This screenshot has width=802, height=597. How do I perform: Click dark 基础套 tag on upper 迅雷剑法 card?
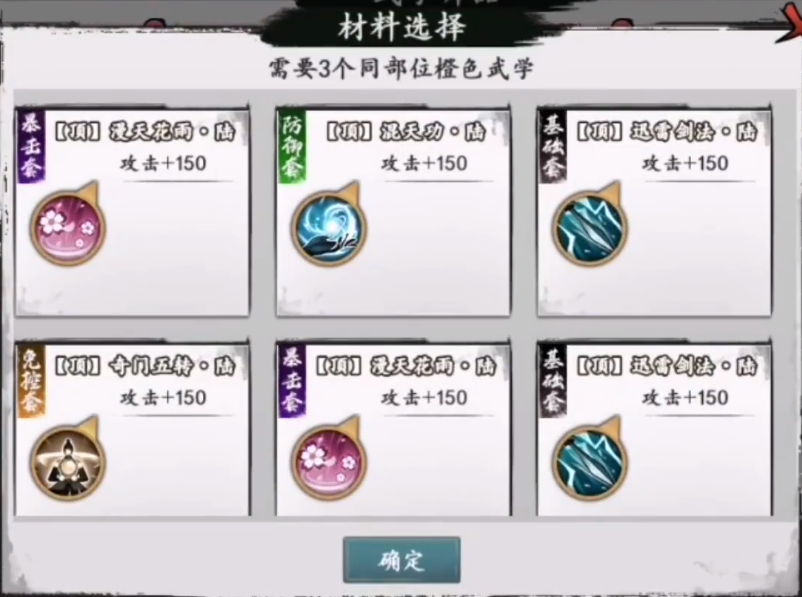pyautogui.click(x=553, y=146)
